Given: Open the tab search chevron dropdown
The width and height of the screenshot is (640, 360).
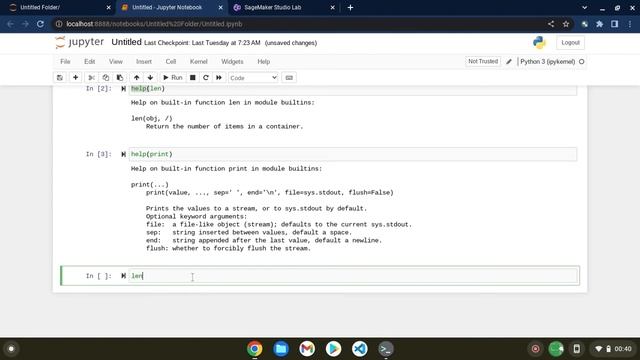Looking at the screenshot, I should click(584, 7).
